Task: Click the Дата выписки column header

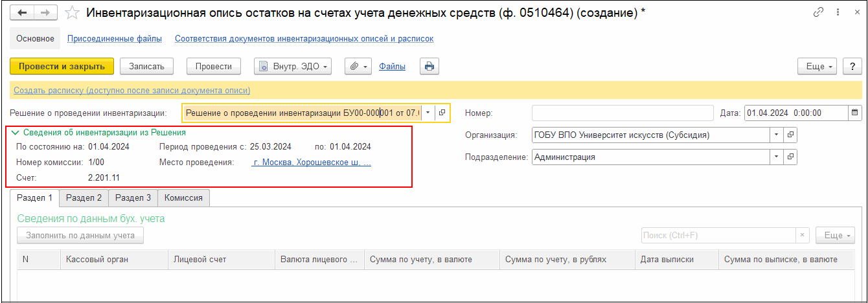Action: click(678, 260)
